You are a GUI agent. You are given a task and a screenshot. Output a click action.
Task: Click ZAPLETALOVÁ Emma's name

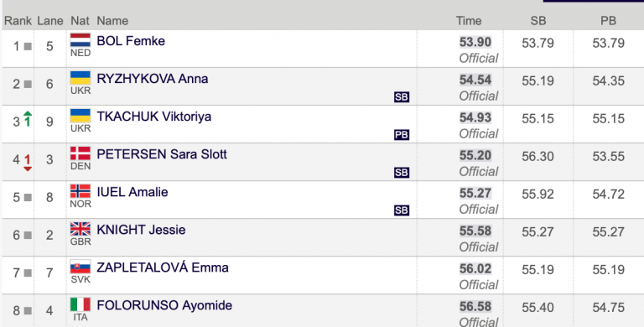[162, 267]
